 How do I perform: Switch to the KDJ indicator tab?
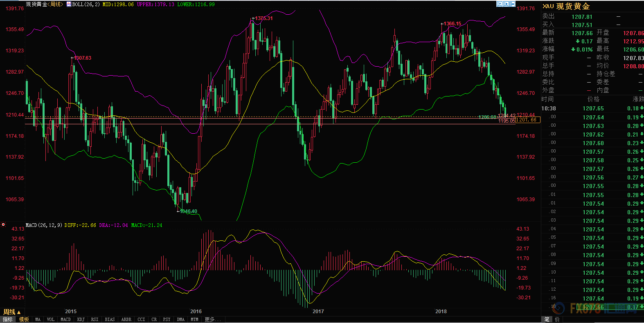pos(81,319)
